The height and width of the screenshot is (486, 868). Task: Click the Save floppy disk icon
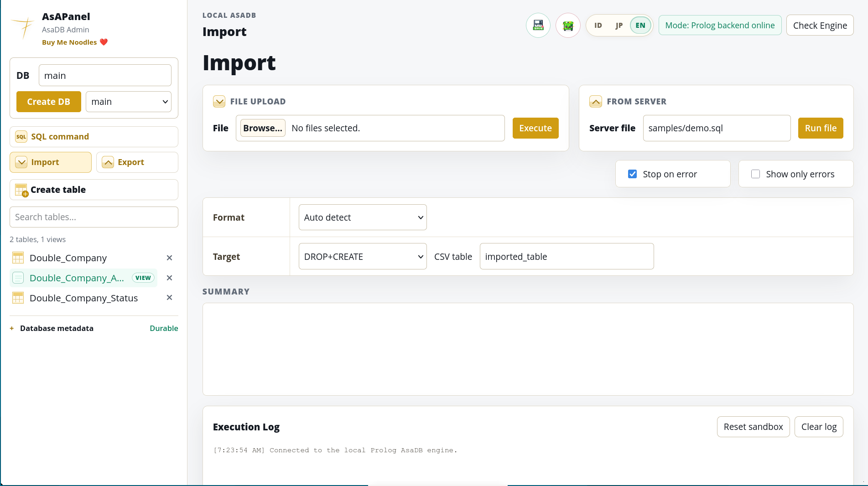coord(538,26)
